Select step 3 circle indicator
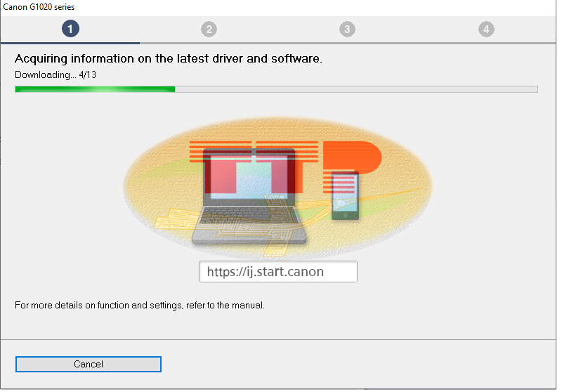The image size is (562, 392). pyautogui.click(x=347, y=29)
